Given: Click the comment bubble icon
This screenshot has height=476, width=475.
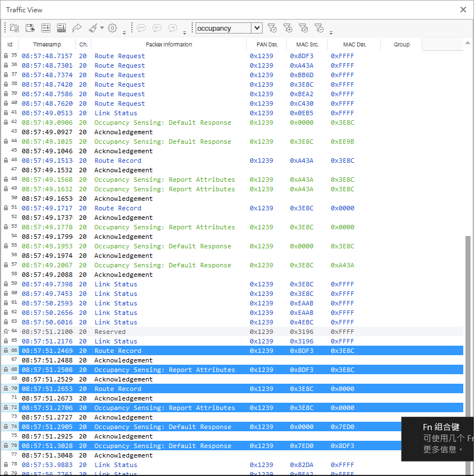Looking at the screenshot, I should (141, 28).
